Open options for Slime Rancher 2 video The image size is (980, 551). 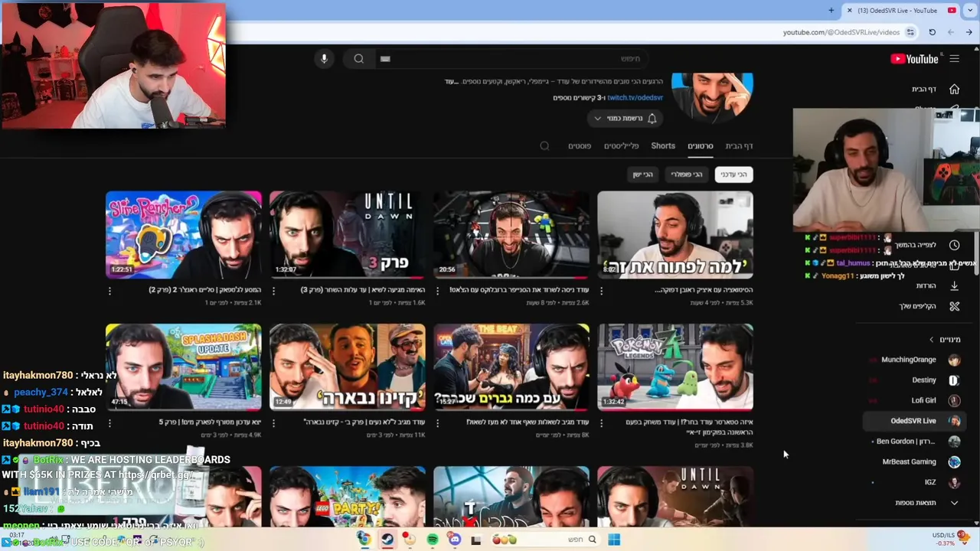click(x=109, y=291)
